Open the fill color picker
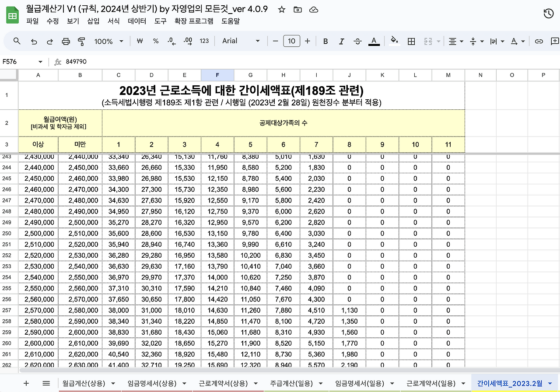560x392 pixels. coord(395,41)
